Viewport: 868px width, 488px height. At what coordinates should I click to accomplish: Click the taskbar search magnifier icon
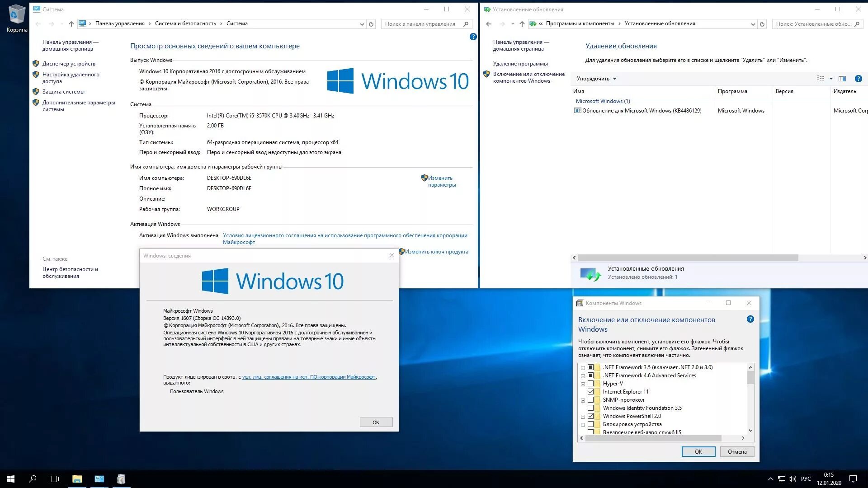[x=33, y=479]
